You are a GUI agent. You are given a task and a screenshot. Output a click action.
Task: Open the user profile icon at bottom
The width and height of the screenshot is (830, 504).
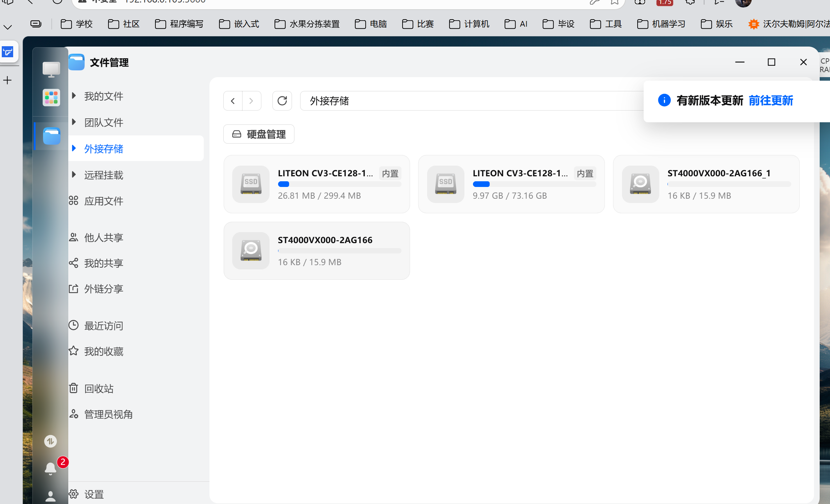tap(50, 496)
